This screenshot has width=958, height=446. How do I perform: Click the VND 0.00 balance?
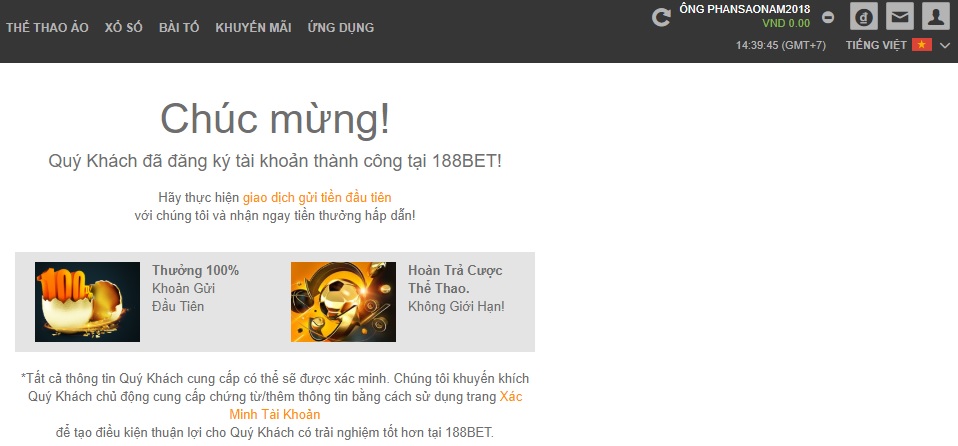pyautogui.click(x=786, y=24)
